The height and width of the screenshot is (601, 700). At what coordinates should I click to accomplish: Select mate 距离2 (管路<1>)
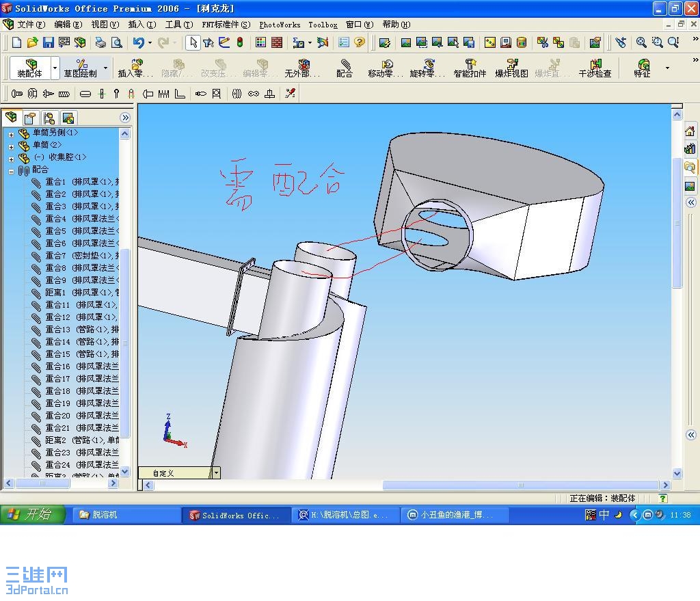[75, 440]
